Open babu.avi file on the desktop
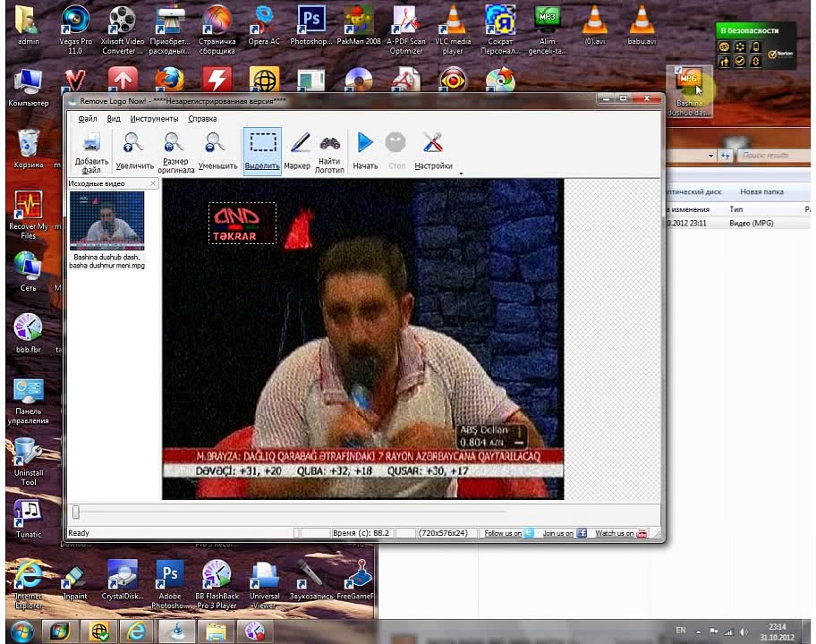 click(x=642, y=26)
